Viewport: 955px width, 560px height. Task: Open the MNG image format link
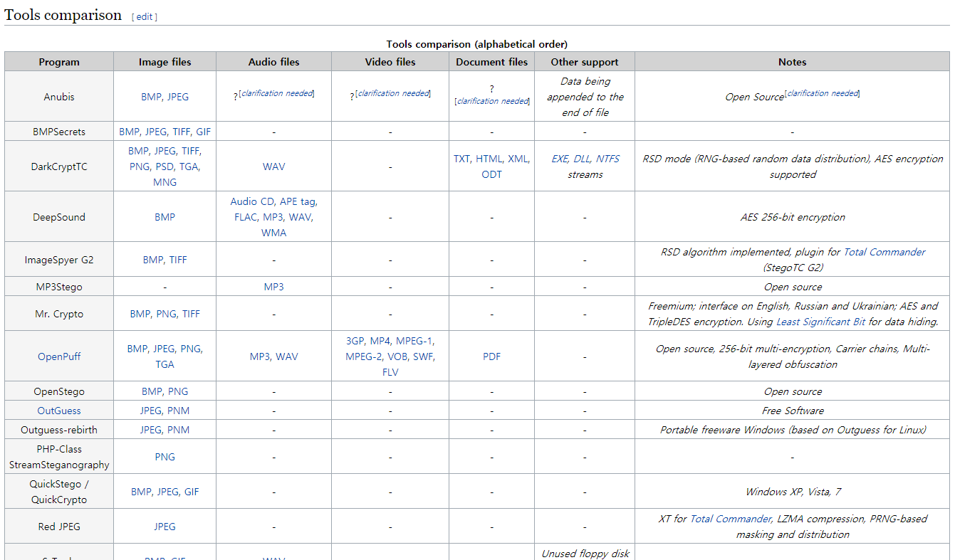point(165,182)
